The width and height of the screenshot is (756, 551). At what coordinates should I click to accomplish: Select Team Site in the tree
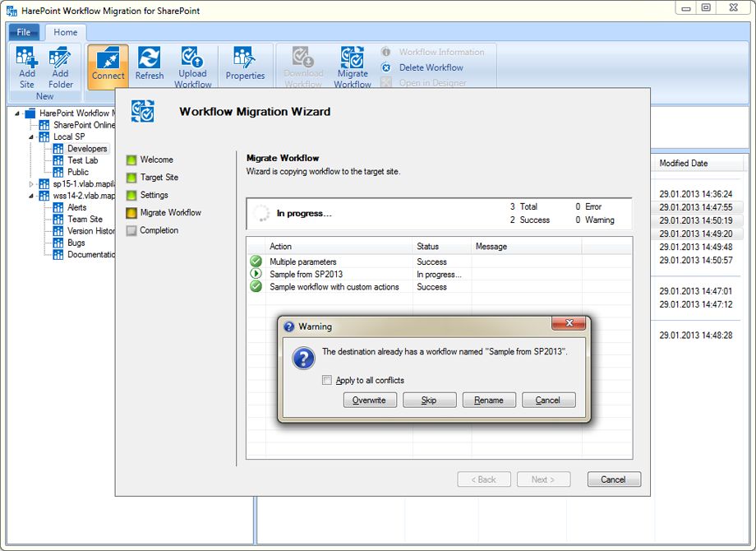[85, 219]
